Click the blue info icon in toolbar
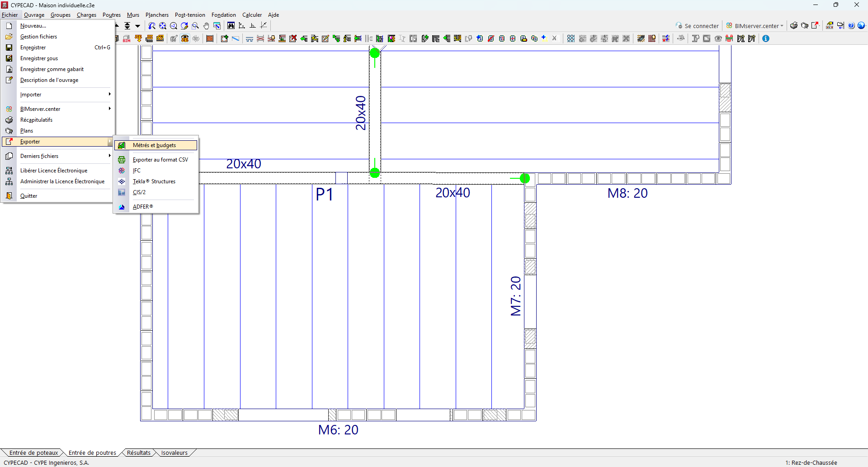This screenshot has width=868, height=467. click(766, 38)
